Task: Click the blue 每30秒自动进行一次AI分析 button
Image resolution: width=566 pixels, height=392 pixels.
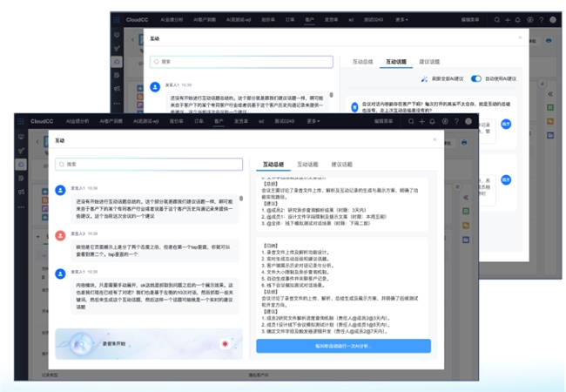Action: click(x=343, y=346)
